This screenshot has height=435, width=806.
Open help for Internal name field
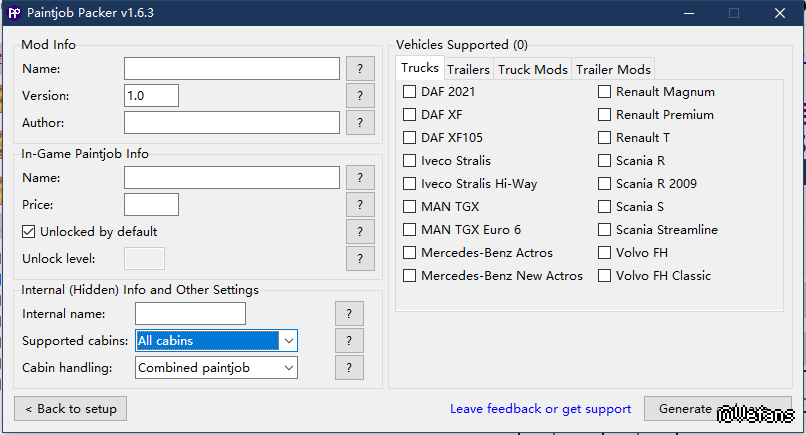click(349, 314)
